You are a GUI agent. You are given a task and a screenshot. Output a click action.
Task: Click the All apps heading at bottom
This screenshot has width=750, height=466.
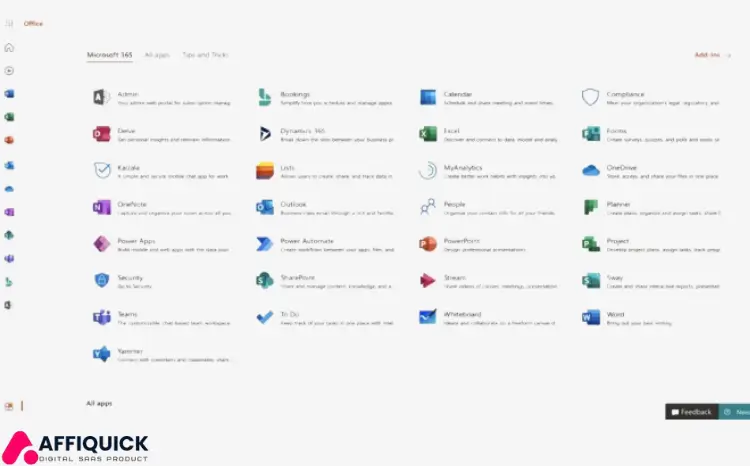(x=99, y=403)
